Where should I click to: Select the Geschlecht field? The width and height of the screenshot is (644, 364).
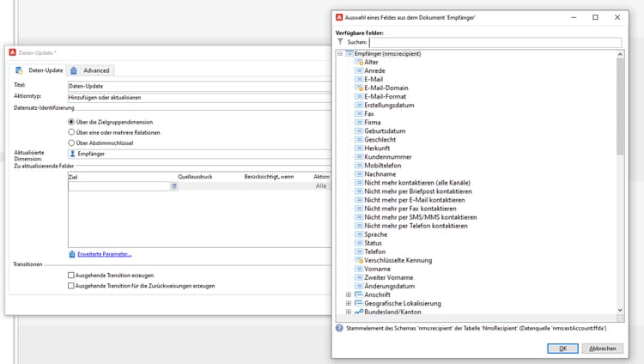380,140
